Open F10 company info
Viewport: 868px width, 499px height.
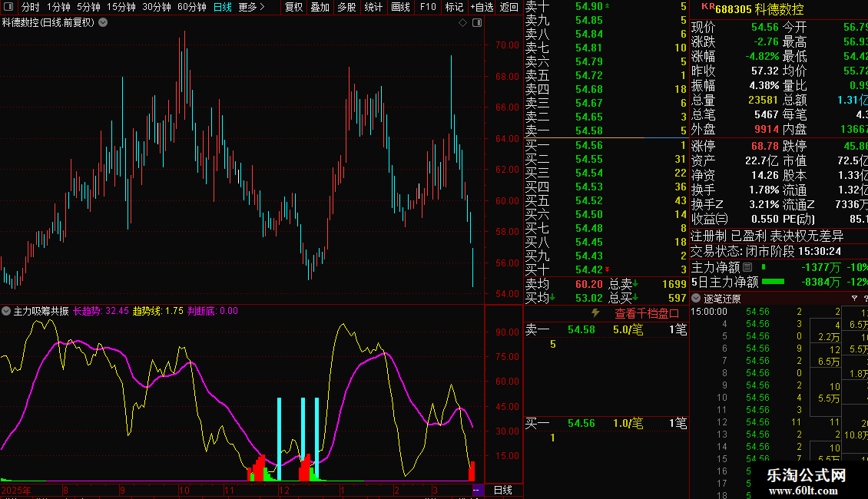point(428,7)
